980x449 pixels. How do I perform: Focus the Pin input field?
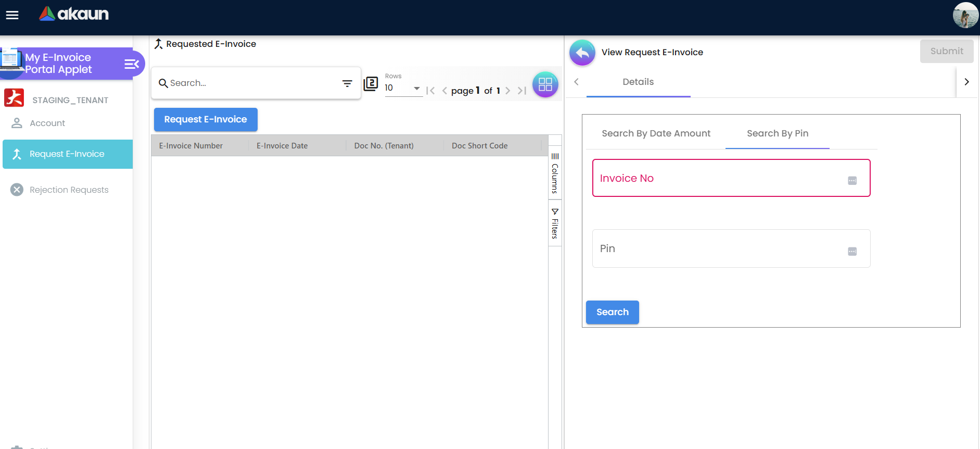[731, 248]
